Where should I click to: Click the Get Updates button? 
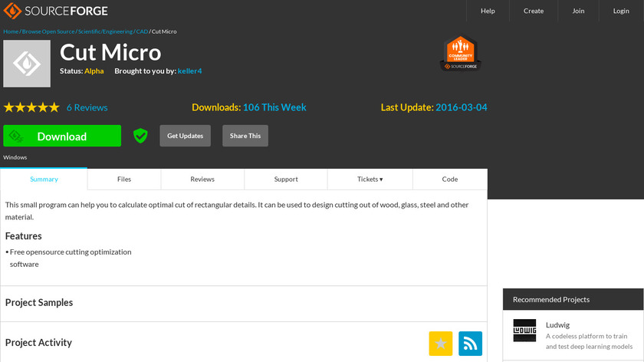(x=186, y=136)
